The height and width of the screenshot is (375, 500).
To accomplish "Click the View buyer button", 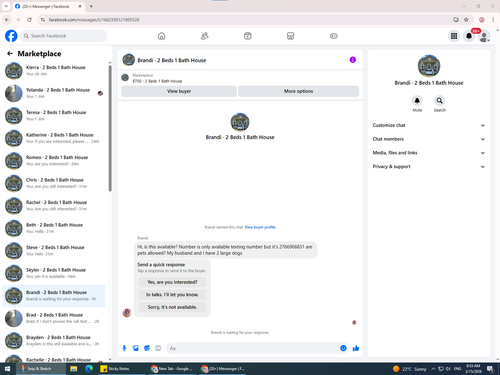I will tap(179, 91).
